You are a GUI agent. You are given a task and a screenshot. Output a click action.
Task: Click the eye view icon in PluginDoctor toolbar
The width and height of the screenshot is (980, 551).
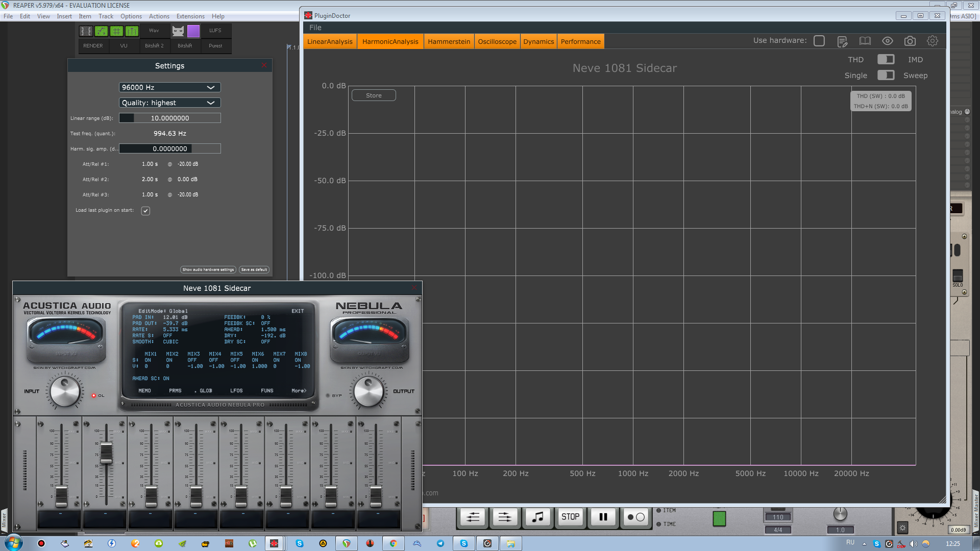coord(887,41)
